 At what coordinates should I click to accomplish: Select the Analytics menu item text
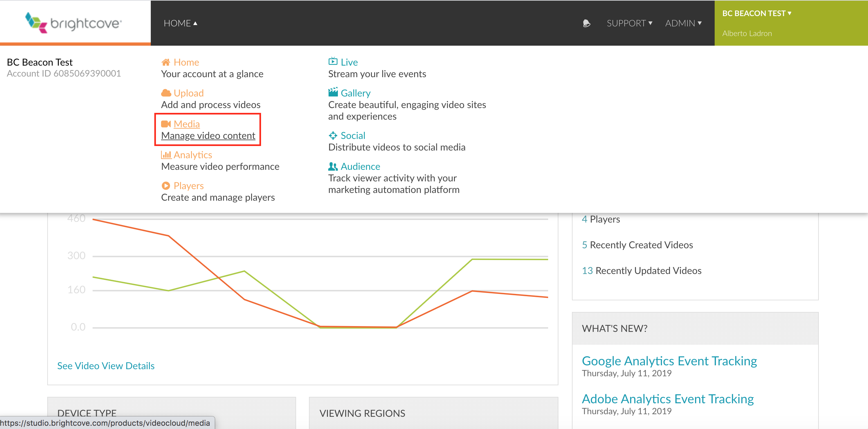[x=193, y=155]
